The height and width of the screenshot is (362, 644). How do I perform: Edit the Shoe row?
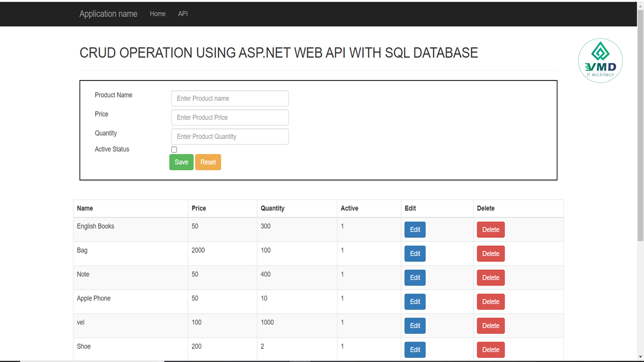tap(415, 350)
